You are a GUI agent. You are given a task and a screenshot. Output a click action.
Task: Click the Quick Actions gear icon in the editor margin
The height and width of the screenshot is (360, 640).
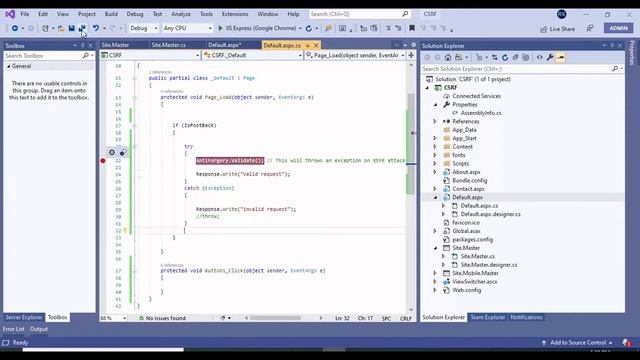(x=111, y=152)
